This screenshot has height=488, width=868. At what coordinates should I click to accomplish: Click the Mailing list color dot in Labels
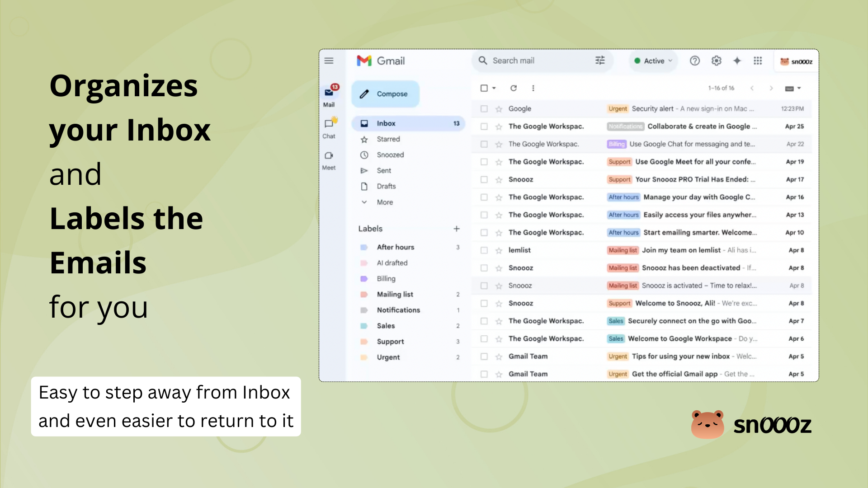pos(364,294)
